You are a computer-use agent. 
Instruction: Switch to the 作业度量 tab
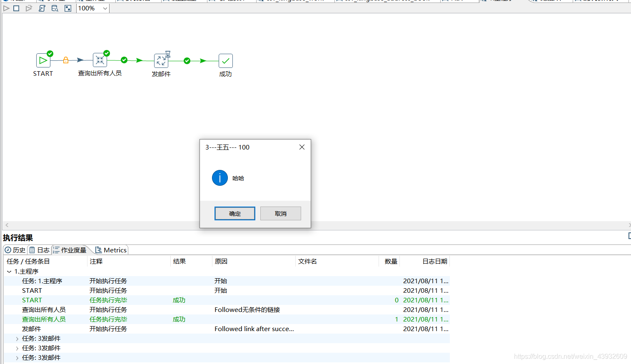70,250
